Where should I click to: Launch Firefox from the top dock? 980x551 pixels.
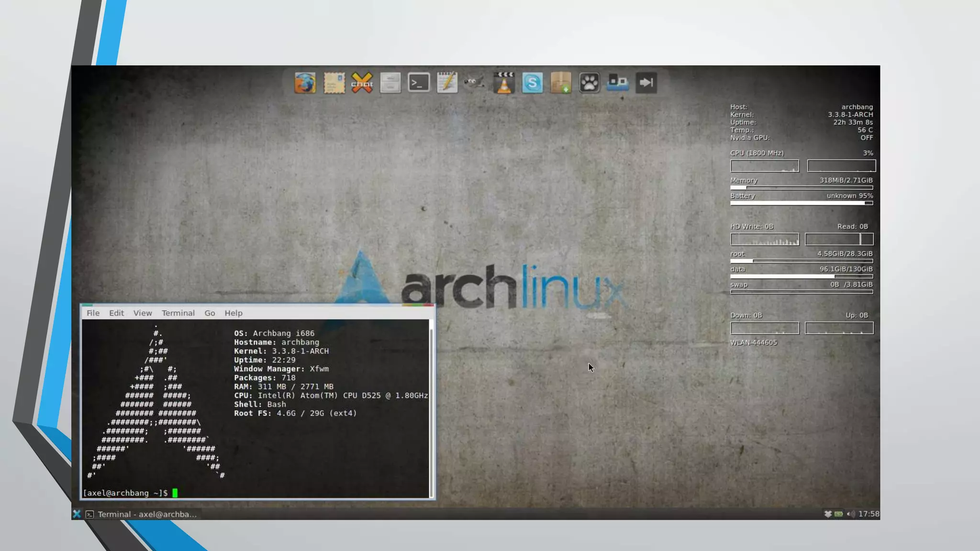click(x=305, y=83)
